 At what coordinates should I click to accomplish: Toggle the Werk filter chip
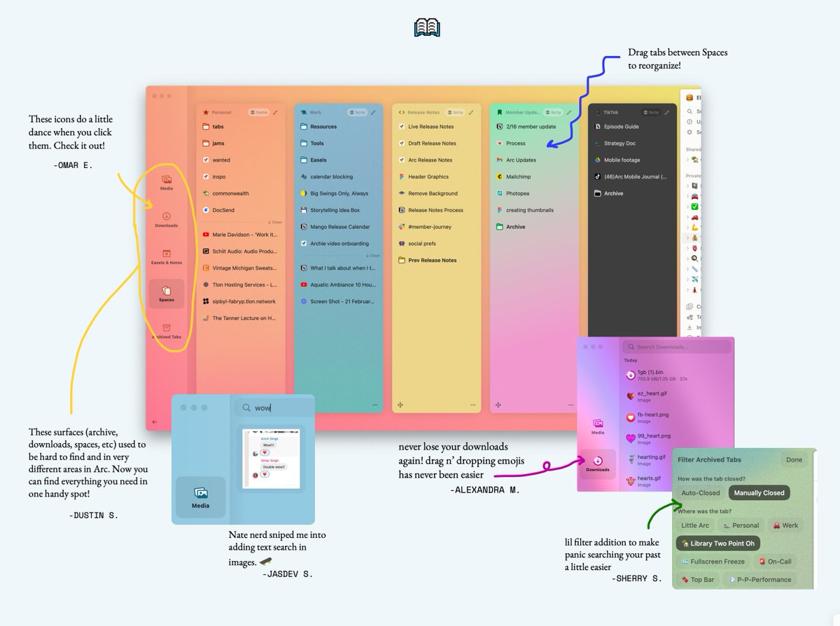[785, 525]
